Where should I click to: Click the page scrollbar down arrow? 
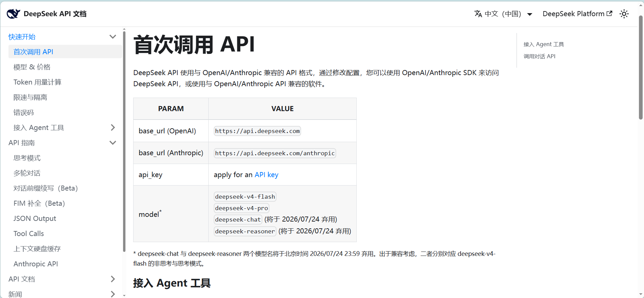pos(641,294)
